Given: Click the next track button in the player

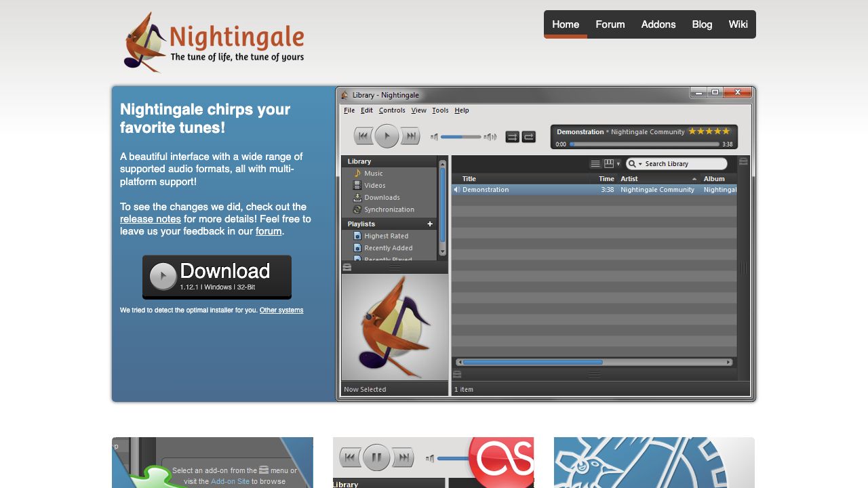Looking at the screenshot, I should [x=410, y=136].
